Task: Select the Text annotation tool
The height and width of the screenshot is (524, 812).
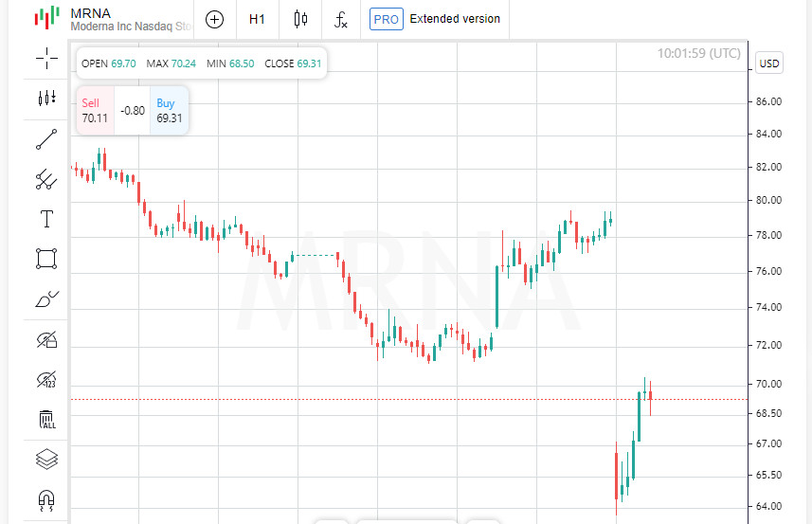Action: (x=46, y=219)
